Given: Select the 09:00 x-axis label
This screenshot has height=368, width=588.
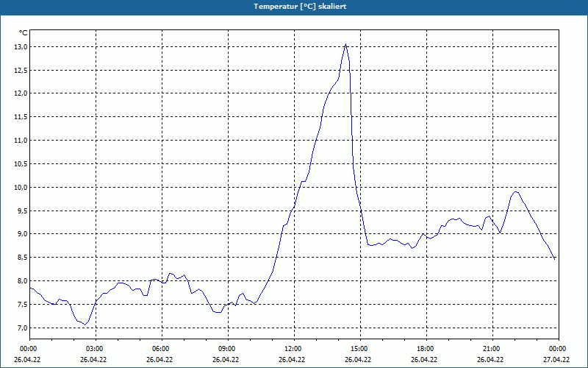Looking at the screenshot, I should 227,349.
